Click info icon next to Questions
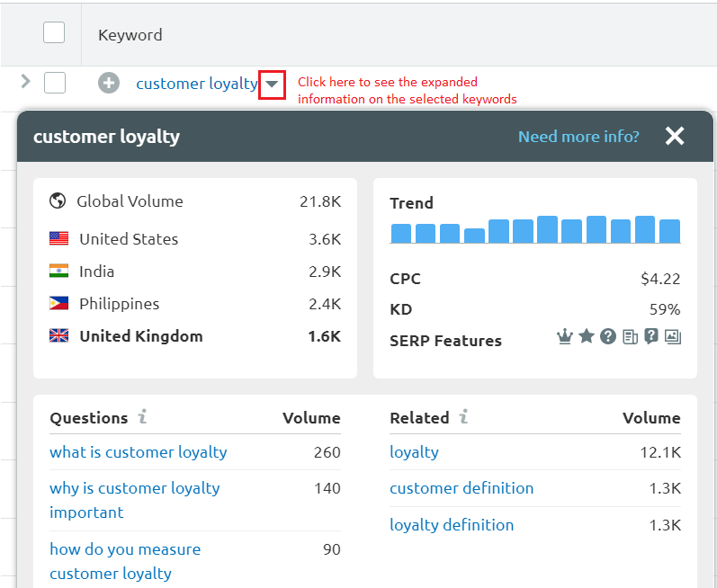 (x=142, y=417)
